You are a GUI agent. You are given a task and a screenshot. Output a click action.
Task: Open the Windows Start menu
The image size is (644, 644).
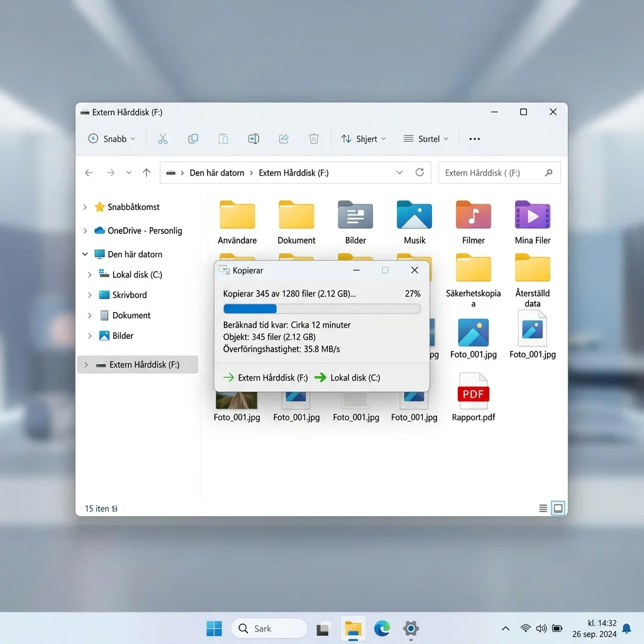[x=214, y=628]
